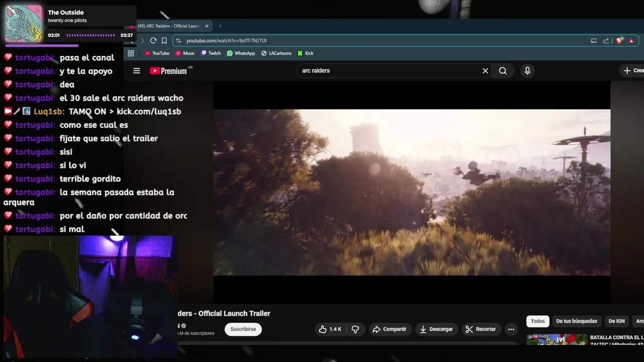This screenshot has width=644, height=362.
Task: Open Music bookmark in bookmarks bar
Action: coord(185,53)
